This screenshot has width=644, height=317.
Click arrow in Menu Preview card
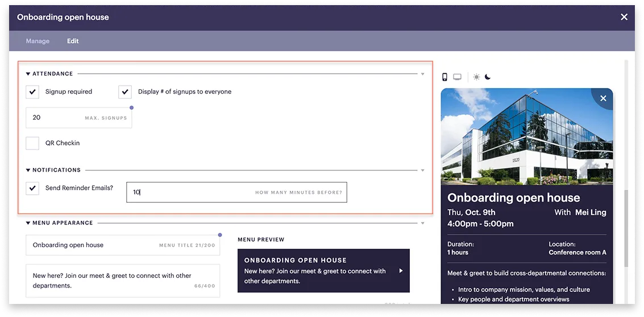click(x=401, y=270)
